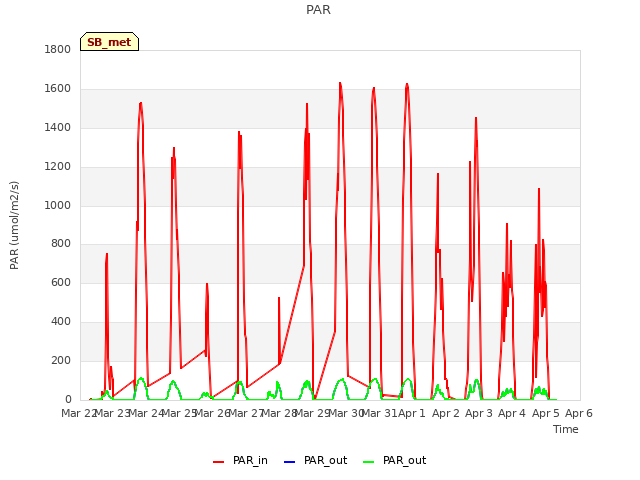This screenshot has width=640, height=480.
Task: Click the green PAR_out legend swatch
Action: pos(368,462)
